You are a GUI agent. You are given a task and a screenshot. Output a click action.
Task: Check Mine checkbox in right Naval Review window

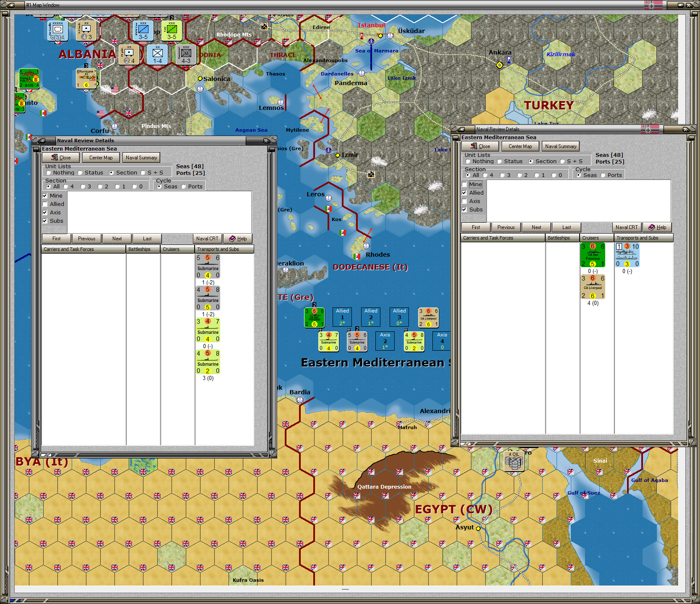(x=464, y=185)
